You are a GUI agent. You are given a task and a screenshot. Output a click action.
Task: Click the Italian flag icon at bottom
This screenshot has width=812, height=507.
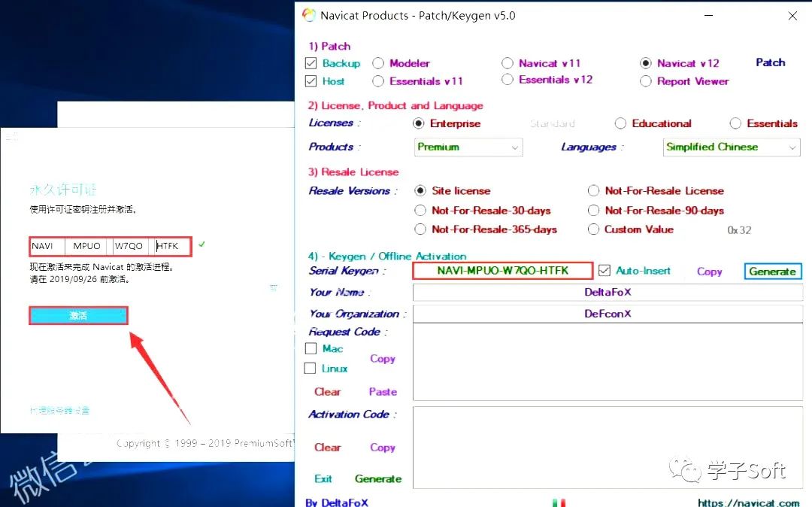(x=559, y=502)
